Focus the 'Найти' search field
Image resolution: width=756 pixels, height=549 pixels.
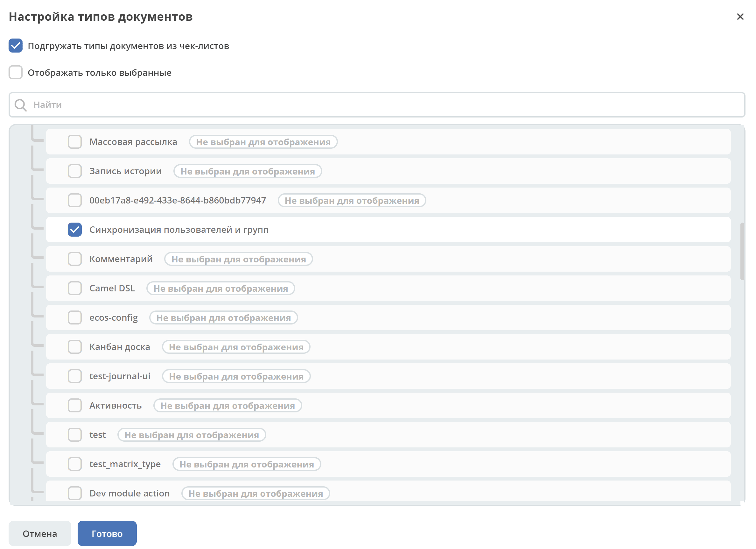(377, 105)
